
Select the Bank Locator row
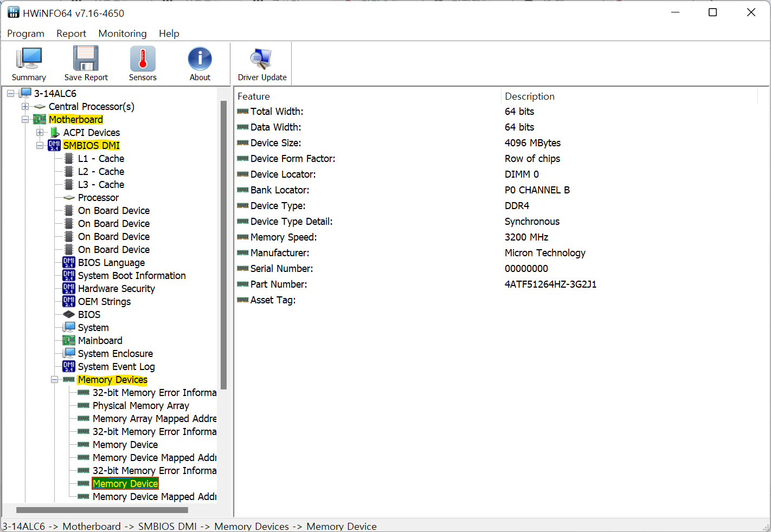pyautogui.click(x=496, y=190)
